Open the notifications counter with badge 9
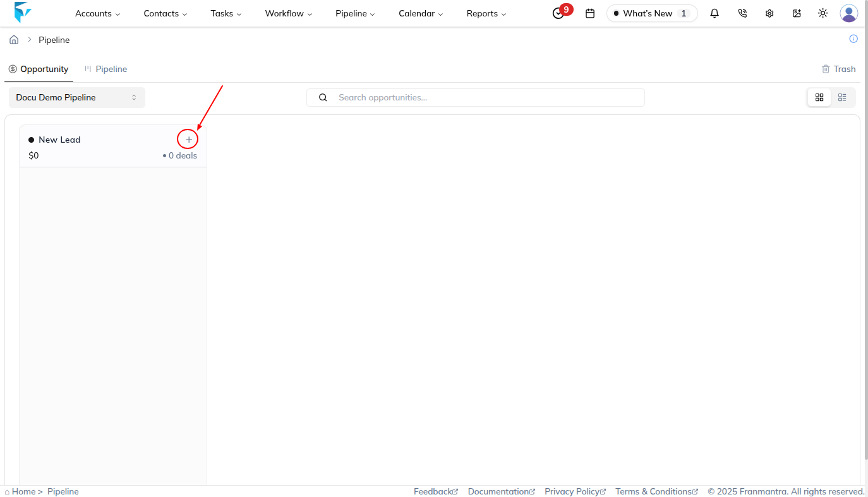The image size is (868, 497). (x=562, y=12)
